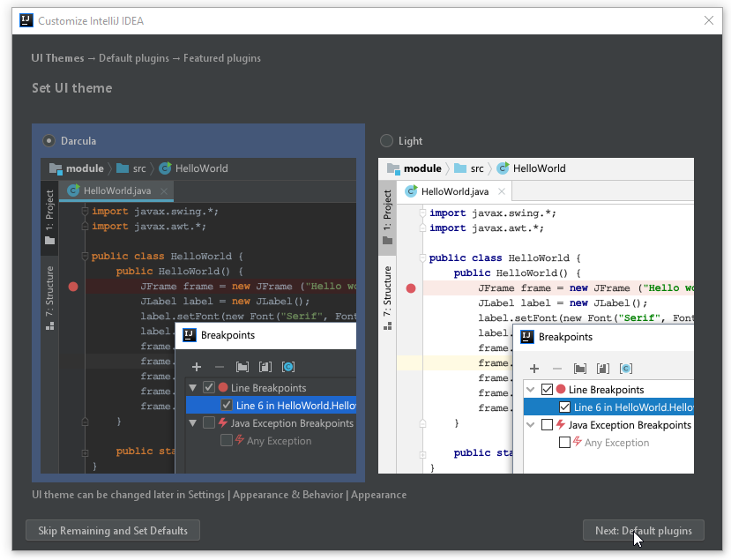731x560 pixels.
Task: Enable group breakpoints by class icon
Action: click(x=290, y=367)
